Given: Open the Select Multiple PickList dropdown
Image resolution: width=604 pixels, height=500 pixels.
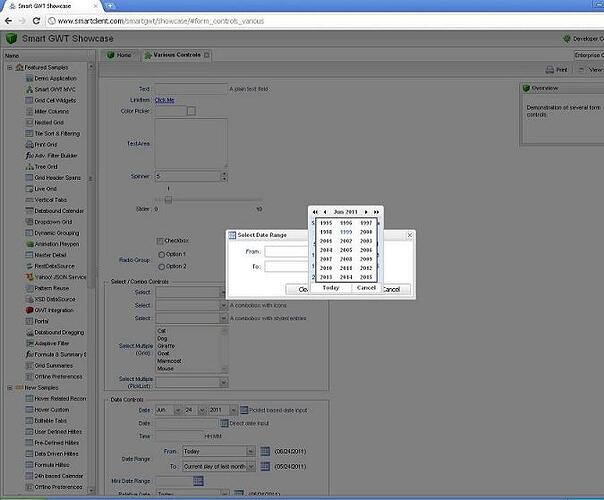Looking at the screenshot, I should [223, 383].
